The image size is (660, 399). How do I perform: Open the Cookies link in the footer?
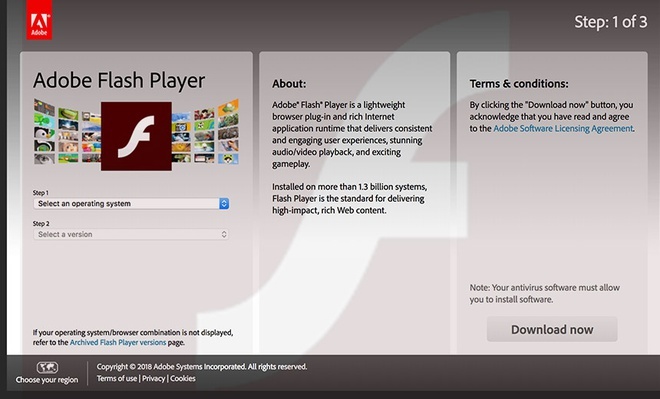click(x=183, y=378)
